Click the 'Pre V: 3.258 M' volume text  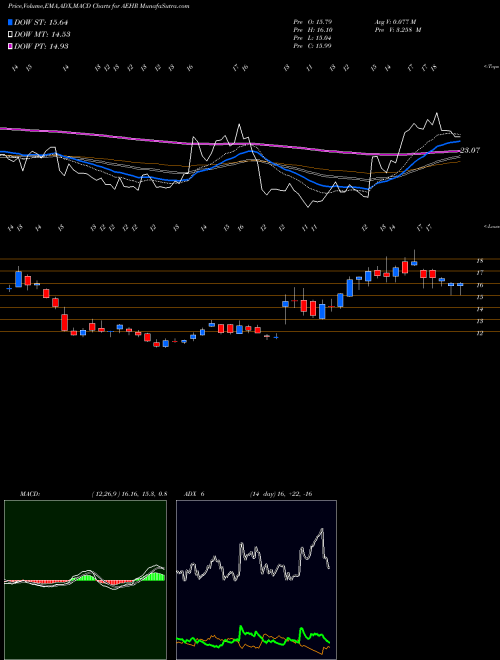(397, 30)
